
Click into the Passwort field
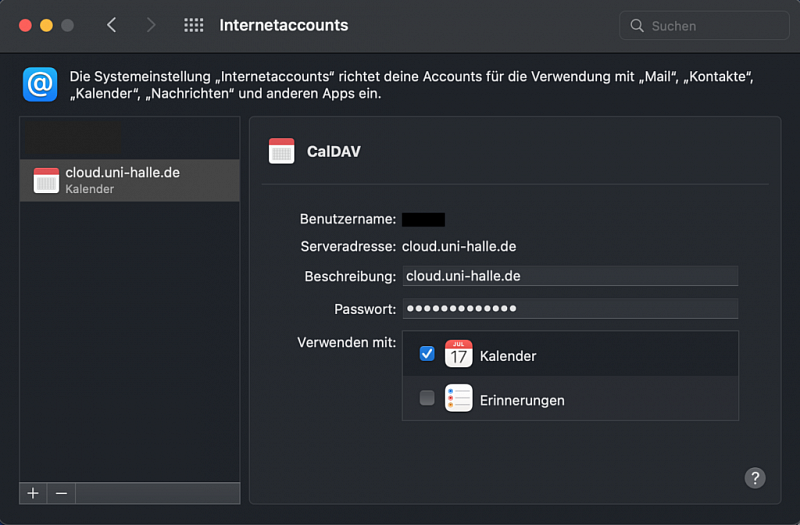(x=570, y=308)
